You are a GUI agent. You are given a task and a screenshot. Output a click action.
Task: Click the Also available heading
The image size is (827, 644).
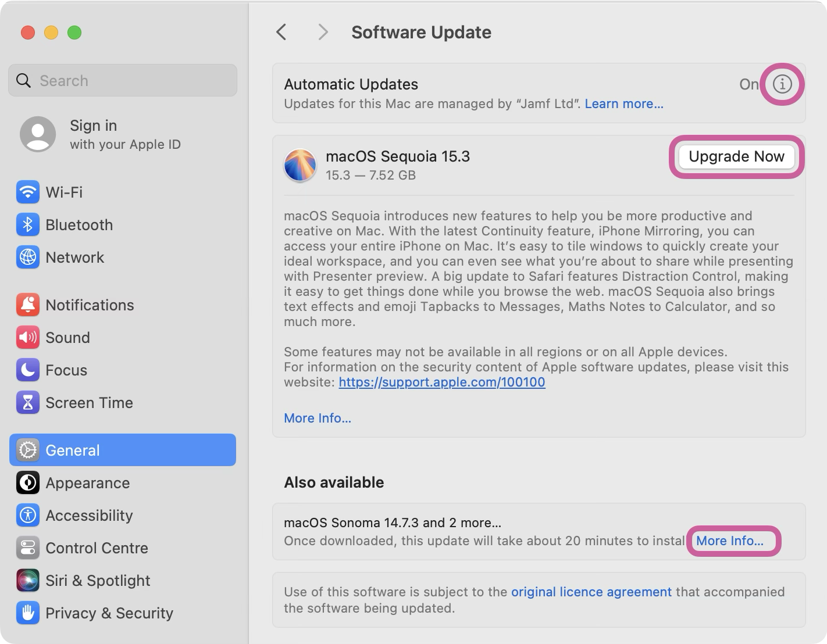click(334, 482)
